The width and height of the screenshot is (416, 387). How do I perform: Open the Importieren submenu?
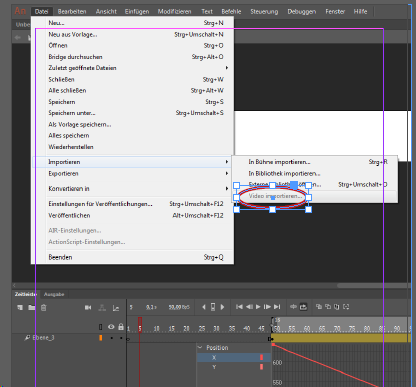[x=133, y=162]
